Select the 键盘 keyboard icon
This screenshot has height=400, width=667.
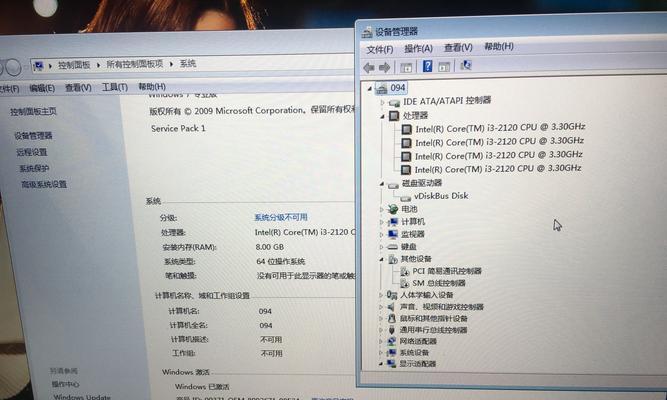tap(393, 247)
